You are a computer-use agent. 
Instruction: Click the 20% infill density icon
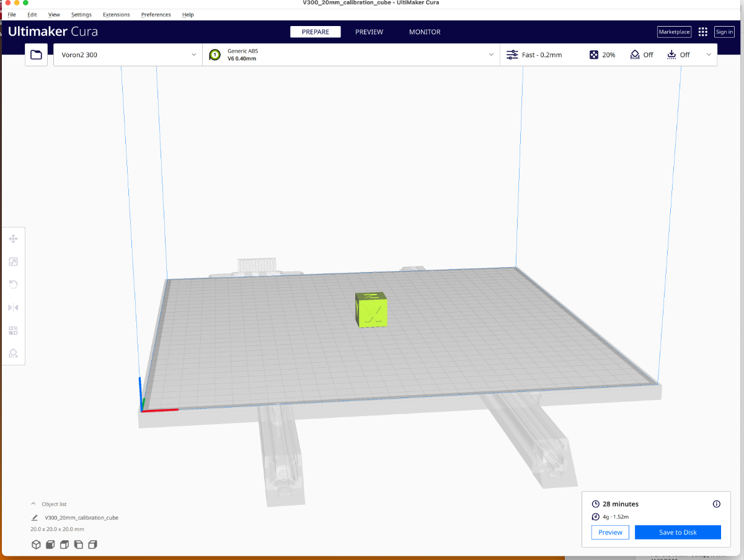click(x=594, y=55)
